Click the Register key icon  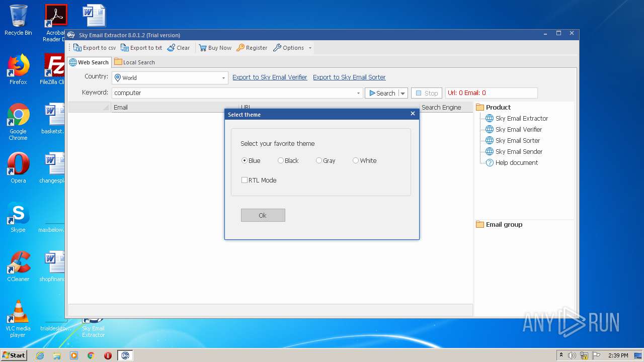click(240, 48)
